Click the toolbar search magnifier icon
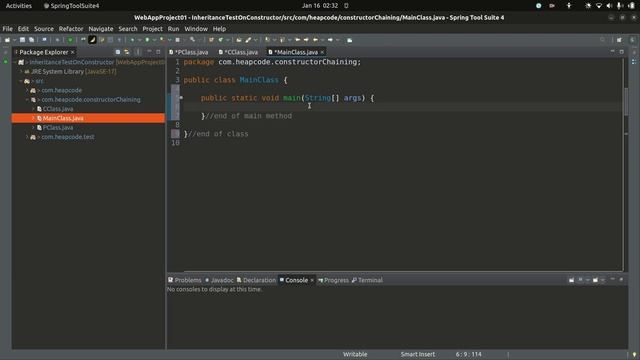640x360 pixels. [x=602, y=40]
